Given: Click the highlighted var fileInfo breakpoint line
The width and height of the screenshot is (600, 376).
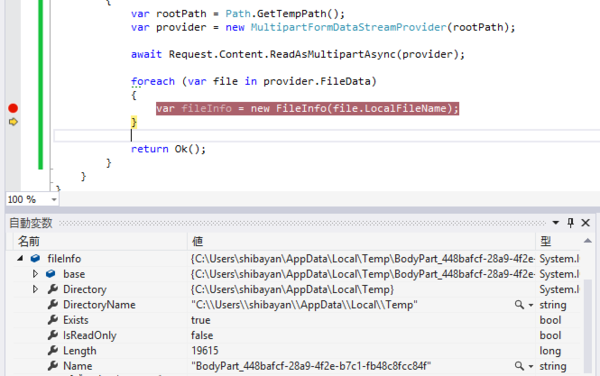Looking at the screenshot, I should pos(307,109).
